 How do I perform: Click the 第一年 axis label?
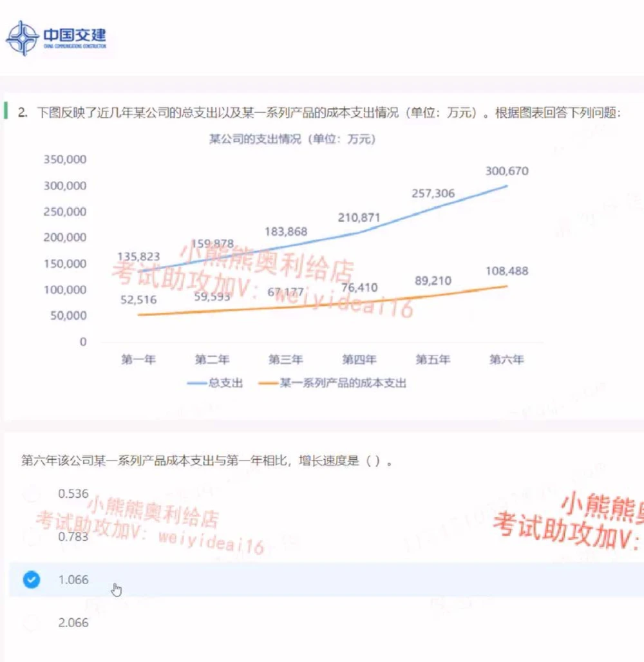[x=138, y=360]
